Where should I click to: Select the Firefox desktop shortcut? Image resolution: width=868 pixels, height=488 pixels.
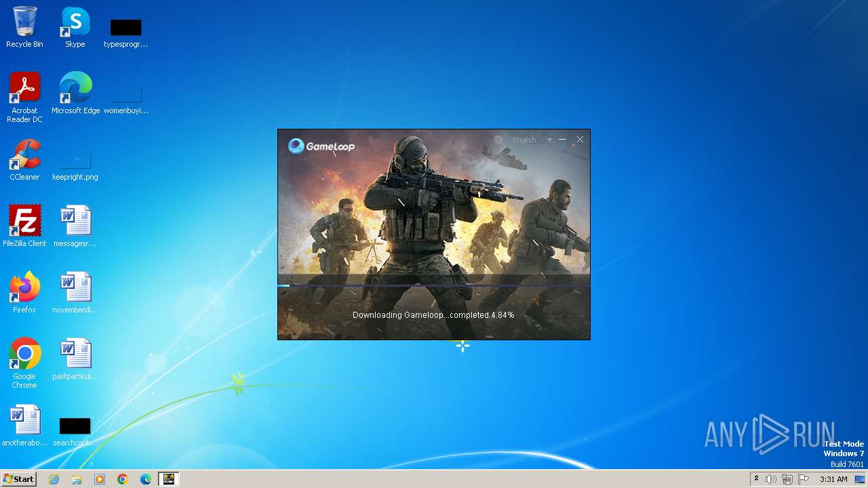point(24,293)
